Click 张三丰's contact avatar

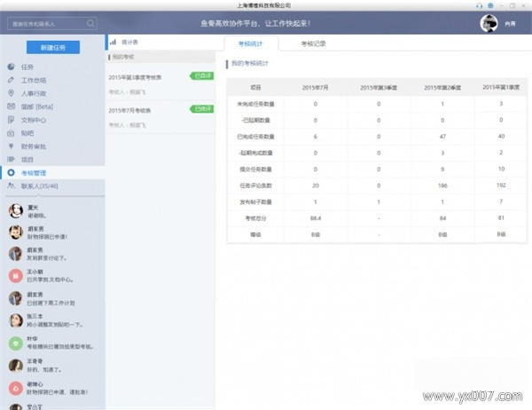point(16,320)
